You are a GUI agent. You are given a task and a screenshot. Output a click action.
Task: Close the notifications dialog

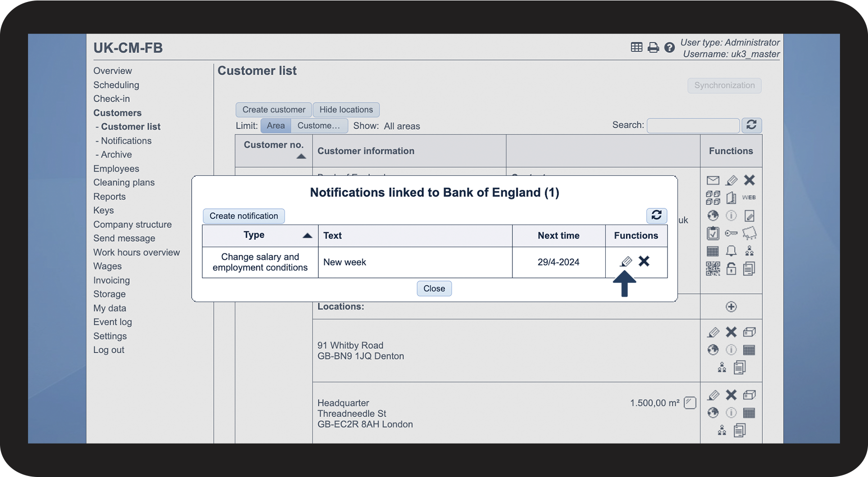[x=434, y=288]
